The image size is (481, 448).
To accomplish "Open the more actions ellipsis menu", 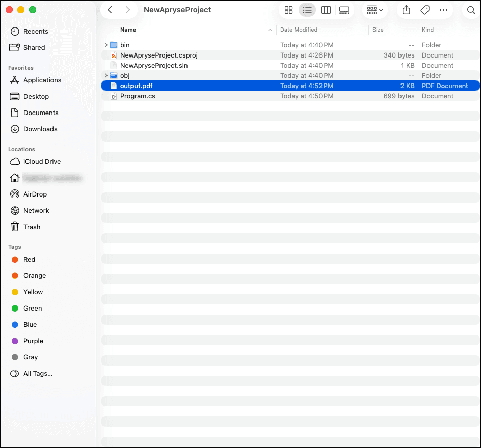I will click(x=443, y=10).
